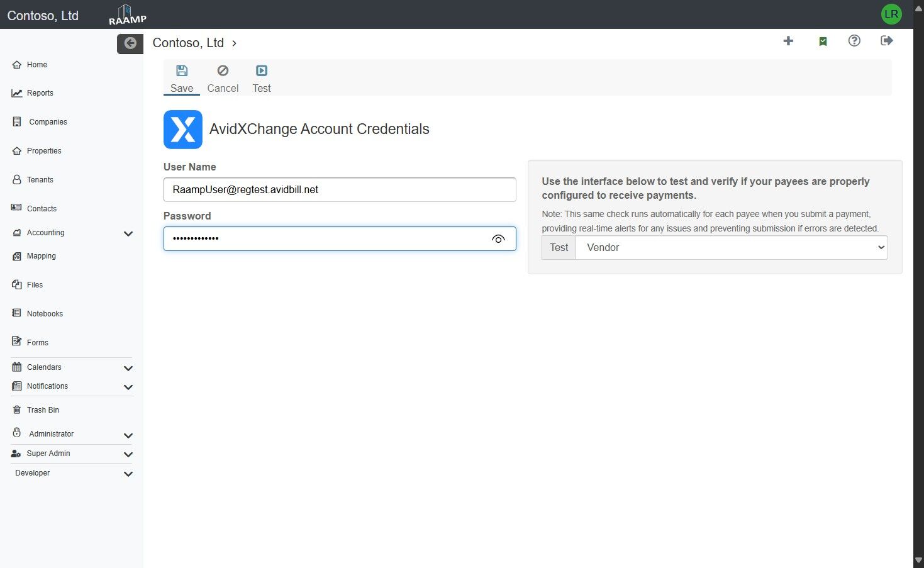Go to Tenants in the sidebar

pos(40,180)
